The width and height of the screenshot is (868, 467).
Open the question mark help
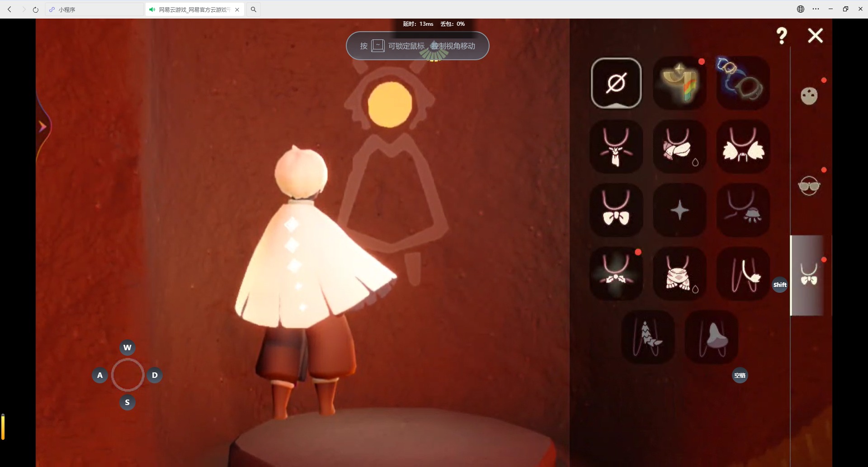782,35
